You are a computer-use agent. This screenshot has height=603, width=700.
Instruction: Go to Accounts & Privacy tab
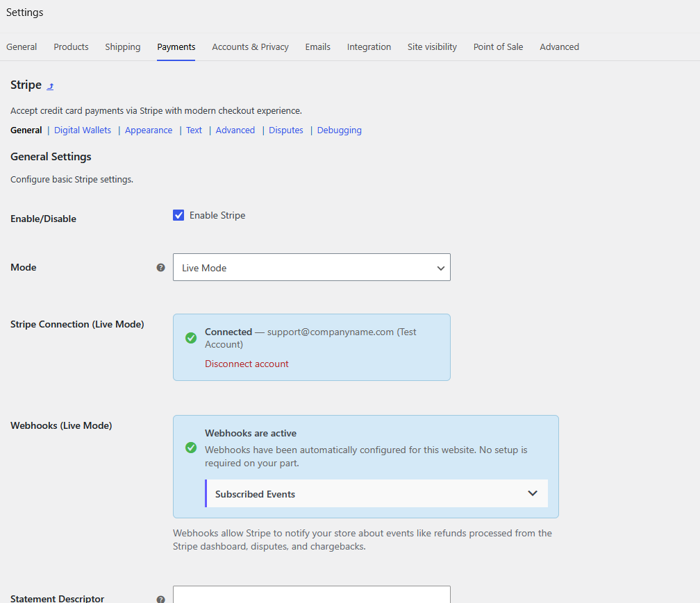(250, 46)
